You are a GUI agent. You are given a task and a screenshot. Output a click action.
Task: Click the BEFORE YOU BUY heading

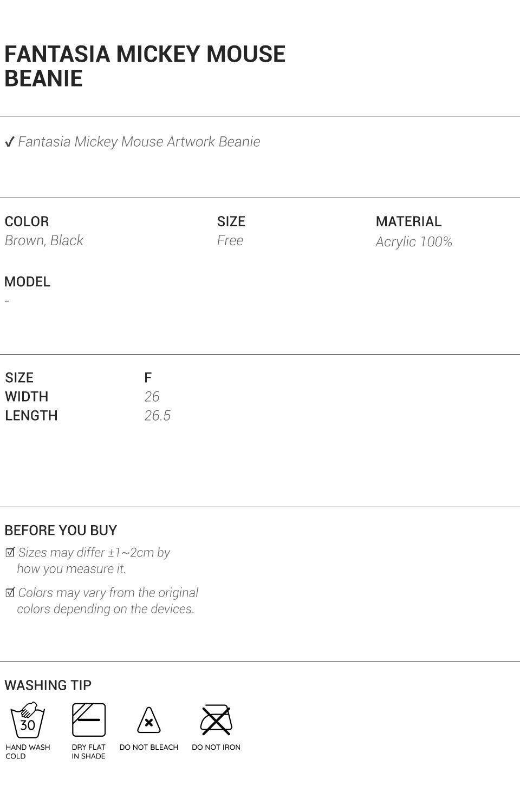coord(61,531)
